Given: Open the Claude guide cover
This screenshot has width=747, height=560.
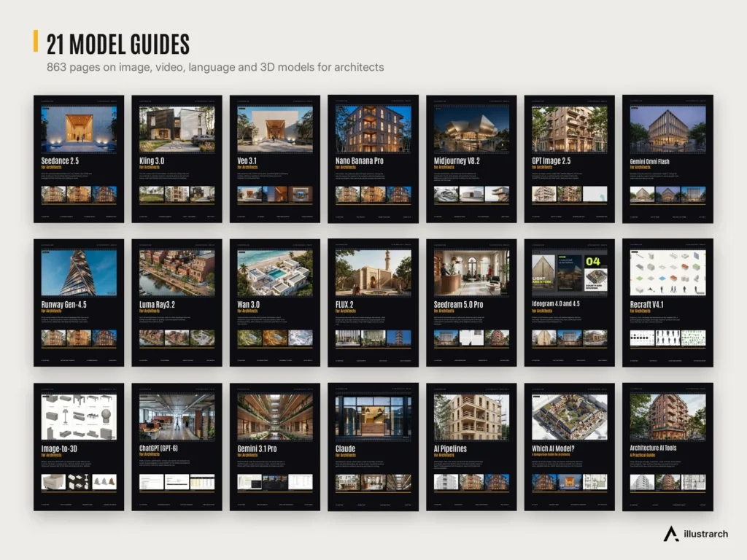Looking at the screenshot, I should tap(373, 447).
